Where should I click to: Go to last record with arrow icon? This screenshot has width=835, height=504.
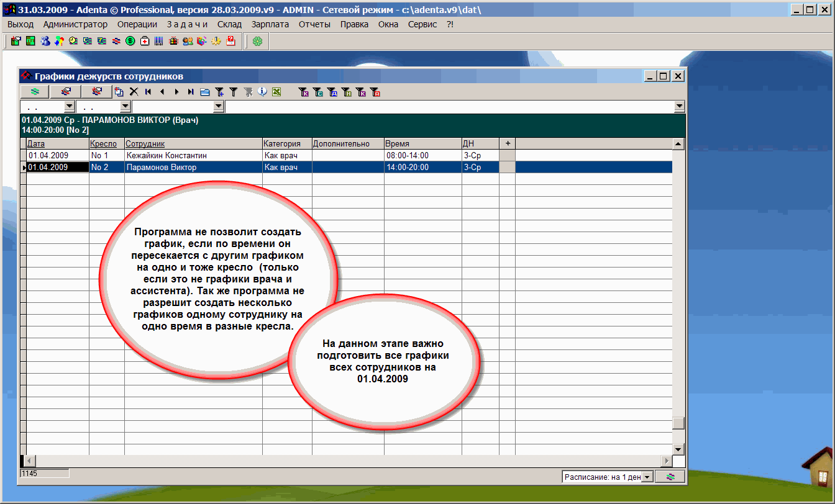[x=191, y=92]
